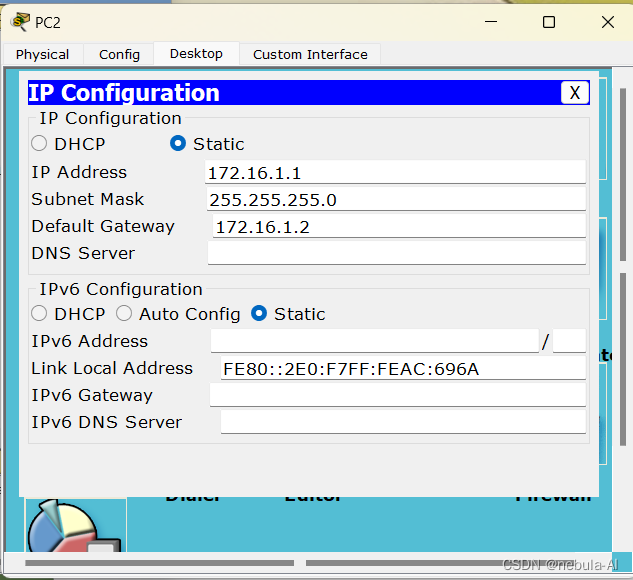Screen dimensions: 633x580
Task: Select the Desktop tab
Action: coord(196,54)
